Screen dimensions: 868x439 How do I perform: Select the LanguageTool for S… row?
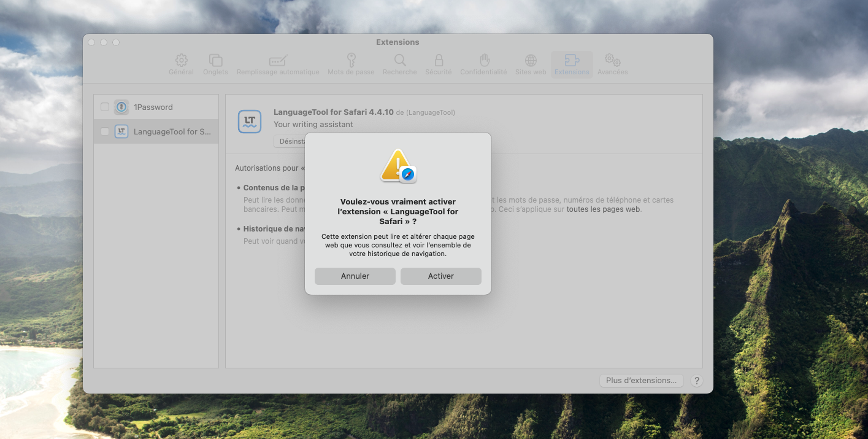(x=156, y=131)
